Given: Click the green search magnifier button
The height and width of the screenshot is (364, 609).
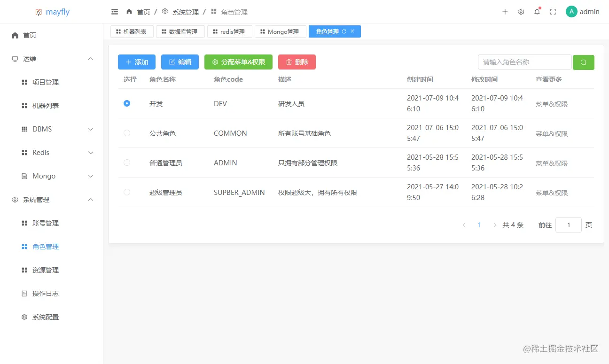Looking at the screenshot, I should pyautogui.click(x=583, y=62).
